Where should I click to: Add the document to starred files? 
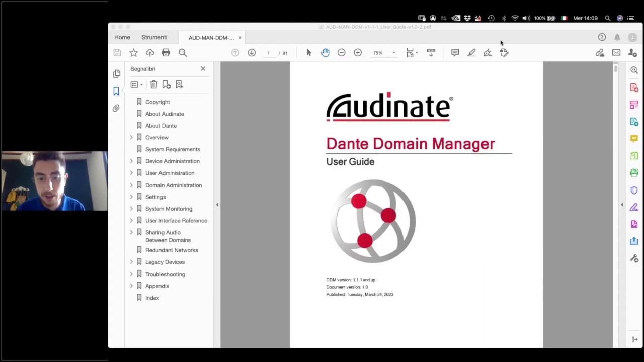[133, 53]
